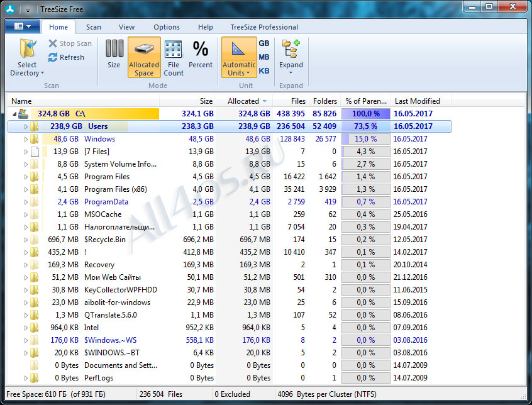
Task: Open the Options tab
Action: pos(167,27)
